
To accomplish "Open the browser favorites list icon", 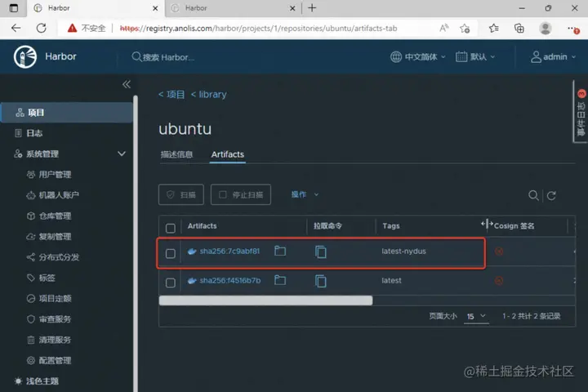I will click(x=494, y=28).
